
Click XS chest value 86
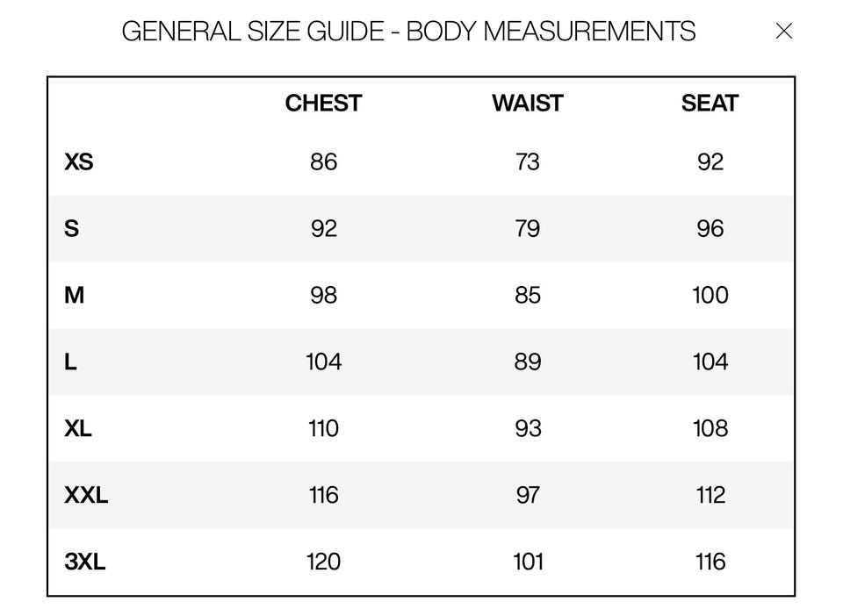[323, 162]
